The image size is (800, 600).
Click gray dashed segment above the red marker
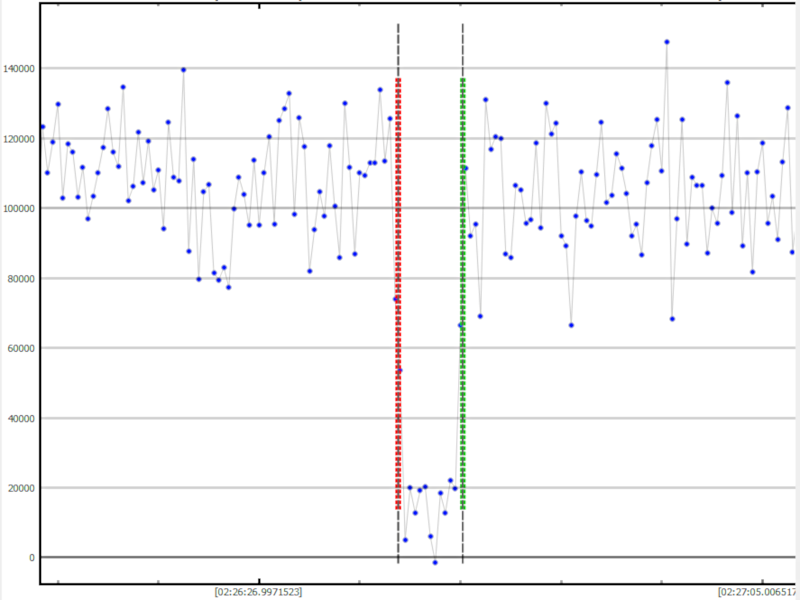pos(398,50)
